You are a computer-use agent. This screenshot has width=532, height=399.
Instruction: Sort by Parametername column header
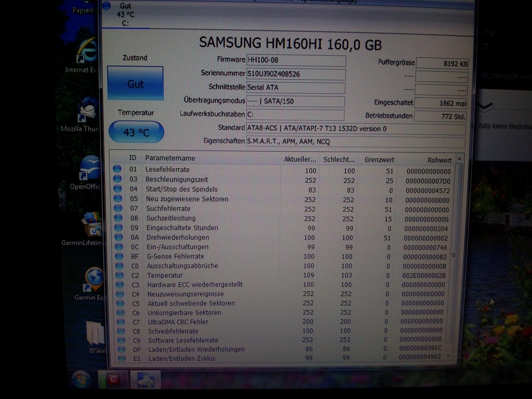pyautogui.click(x=170, y=158)
